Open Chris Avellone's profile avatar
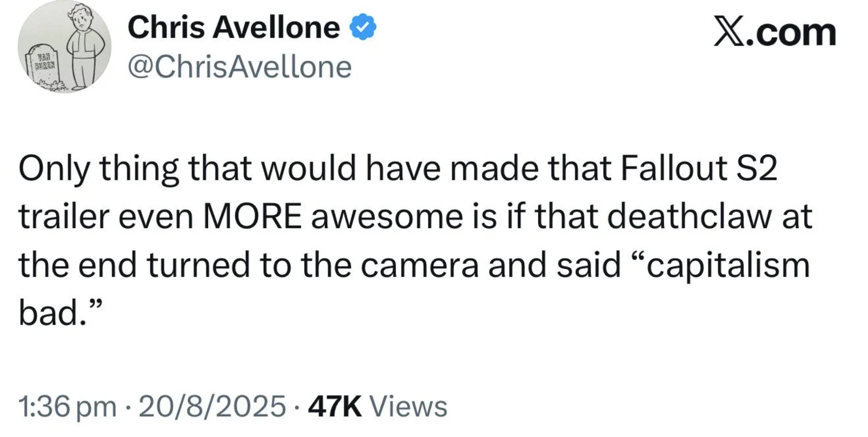 (x=64, y=47)
